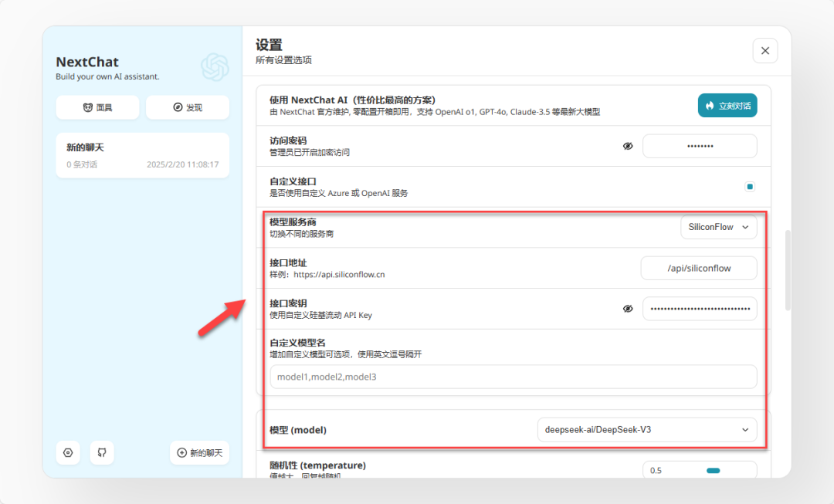
Task: Open the SiliconFlow provider dropdown
Action: pos(719,227)
